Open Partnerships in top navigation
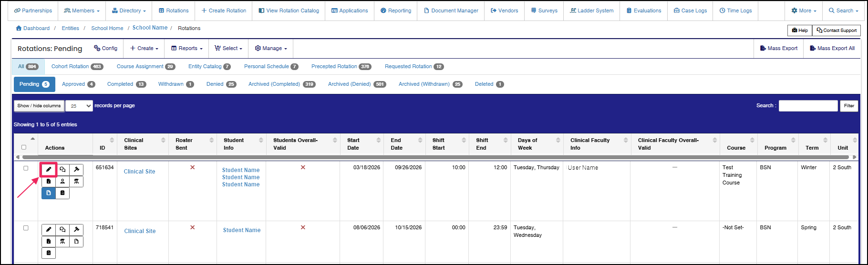The height and width of the screenshot is (265, 868). click(33, 10)
